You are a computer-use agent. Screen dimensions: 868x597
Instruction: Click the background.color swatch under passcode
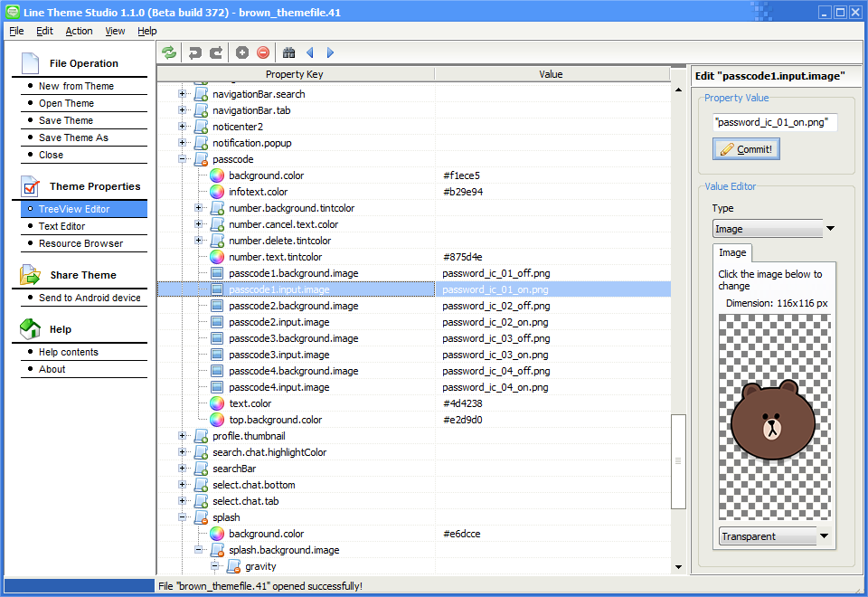217,175
